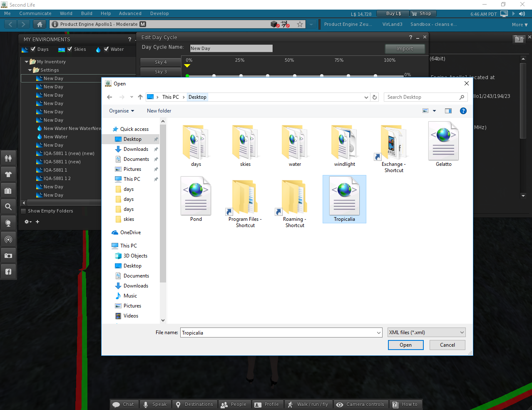Uncheck the Days checkbox in My Environments
The height and width of the screenshot is (410, 532).
pos(32,49)
